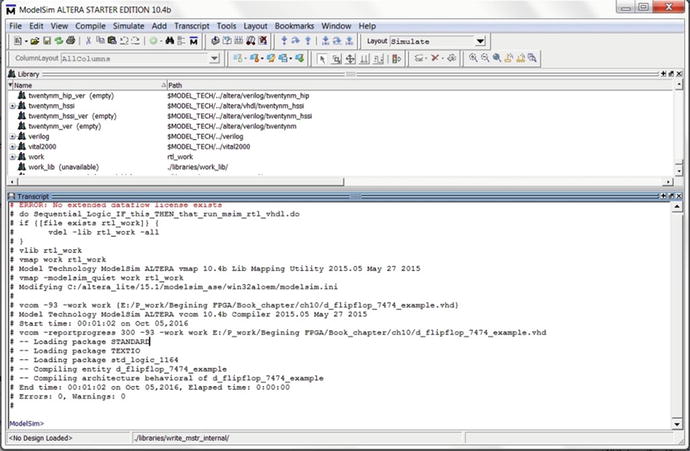The image size is (690, 451).
Task: Open the Simulate menu
Action: pos(128,26)
